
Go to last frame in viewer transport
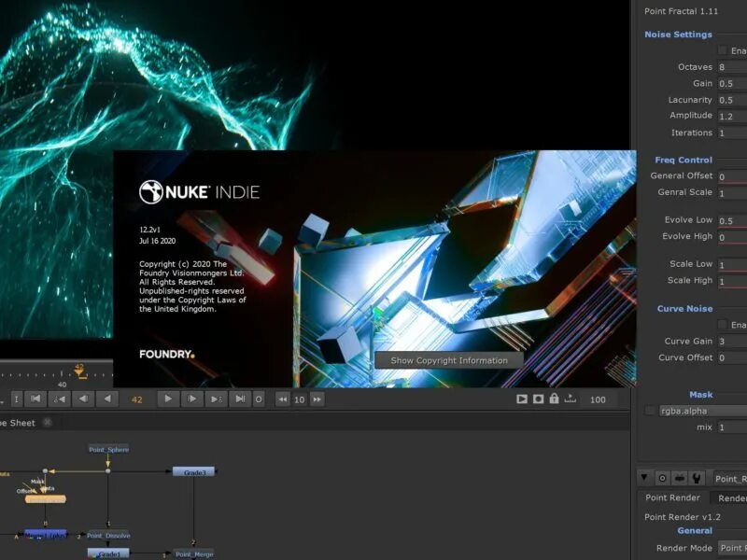(x=240, y=399)
